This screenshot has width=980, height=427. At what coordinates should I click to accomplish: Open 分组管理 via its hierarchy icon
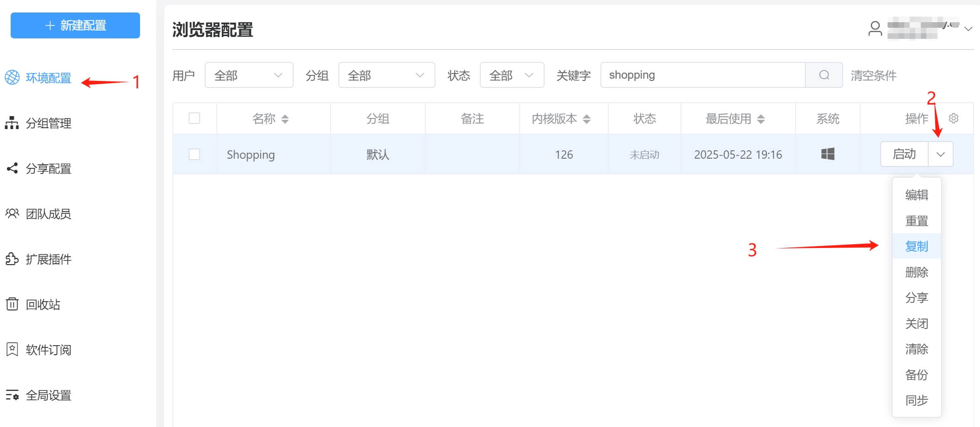tap(12, 123)
